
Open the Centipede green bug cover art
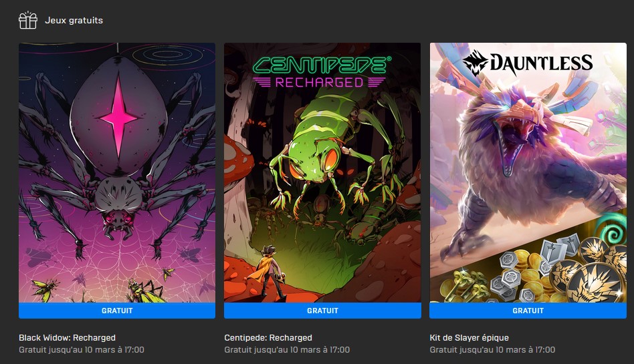coord(322,172)
